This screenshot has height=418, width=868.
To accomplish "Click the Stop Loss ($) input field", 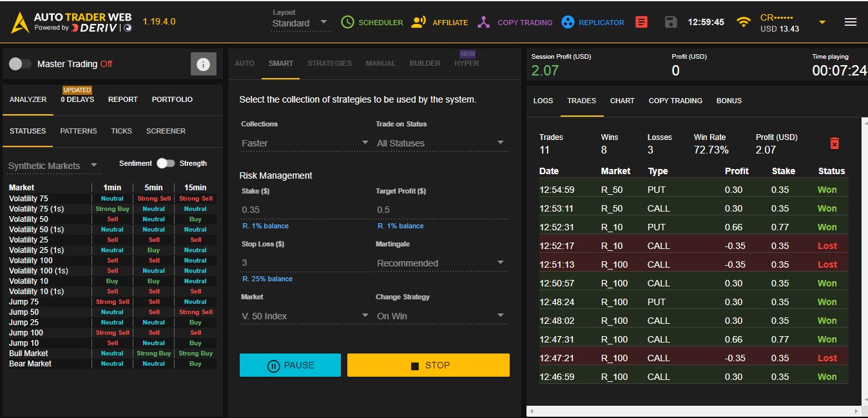I will pos(305,263).
